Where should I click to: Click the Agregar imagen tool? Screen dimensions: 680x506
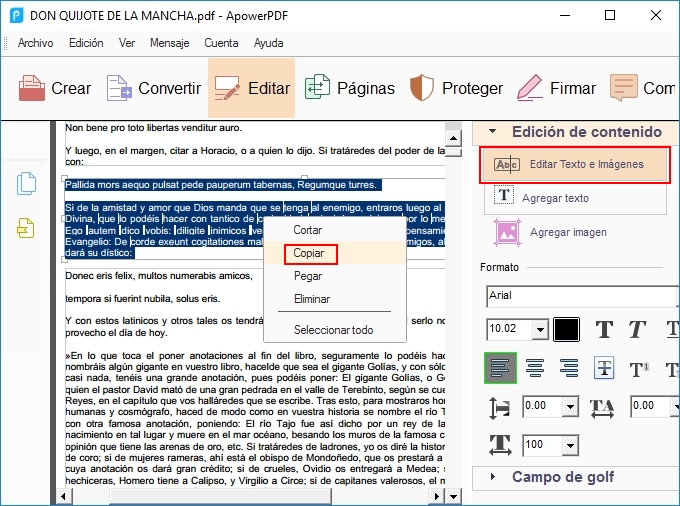[x=551, y=232]
